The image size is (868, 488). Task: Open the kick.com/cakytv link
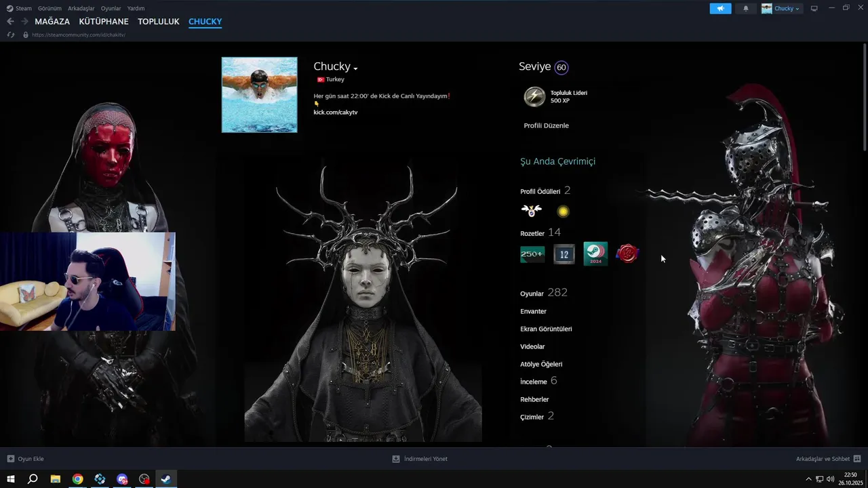335,112
